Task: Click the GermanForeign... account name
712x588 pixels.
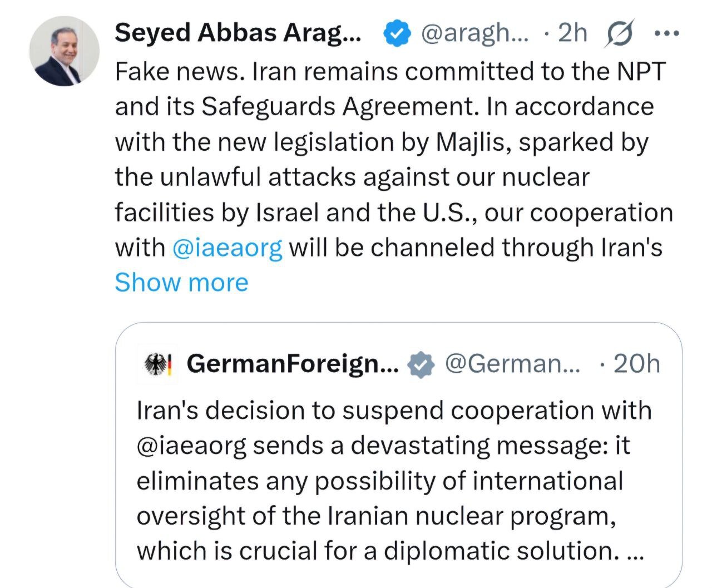Action: [293, 364]
